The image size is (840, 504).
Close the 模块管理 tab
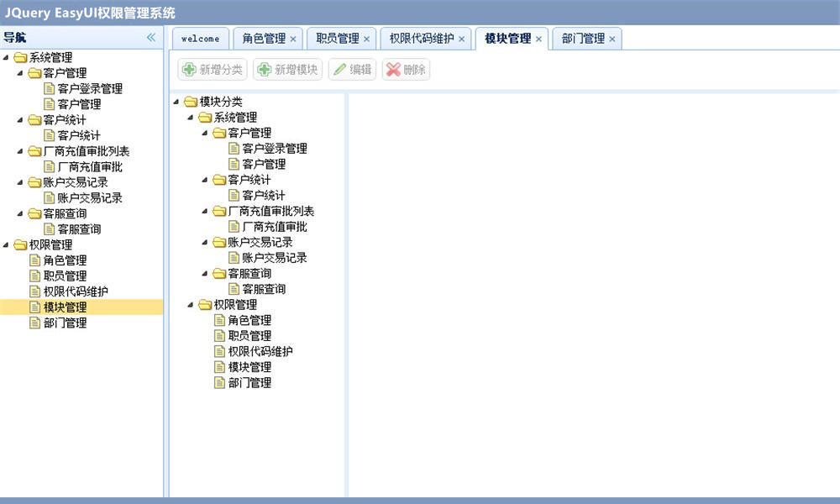538,39
